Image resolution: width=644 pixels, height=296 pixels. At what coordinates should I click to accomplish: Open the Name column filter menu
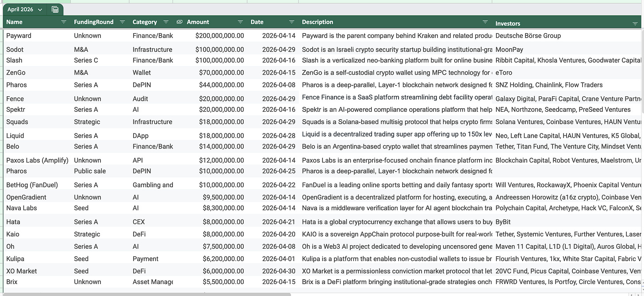(x=64, y=22)
